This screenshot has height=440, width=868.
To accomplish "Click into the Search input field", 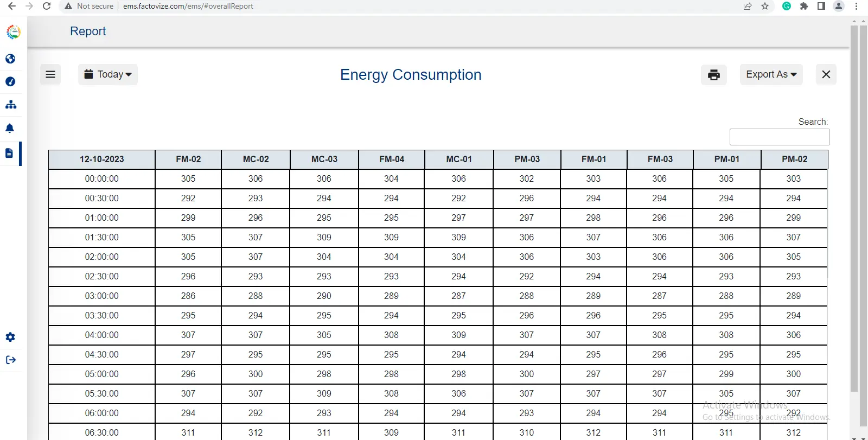I will click(x=780, y=137).
